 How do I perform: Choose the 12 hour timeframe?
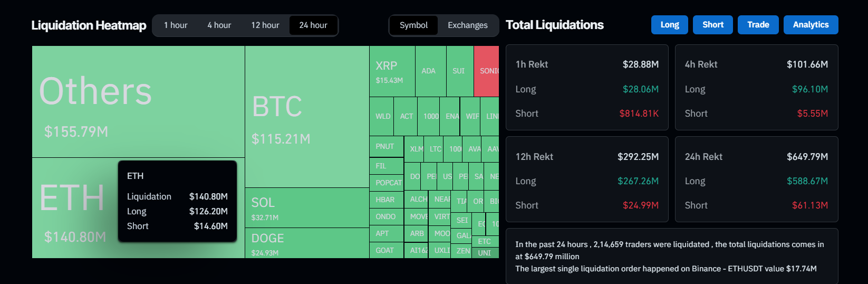click(265, 25)
